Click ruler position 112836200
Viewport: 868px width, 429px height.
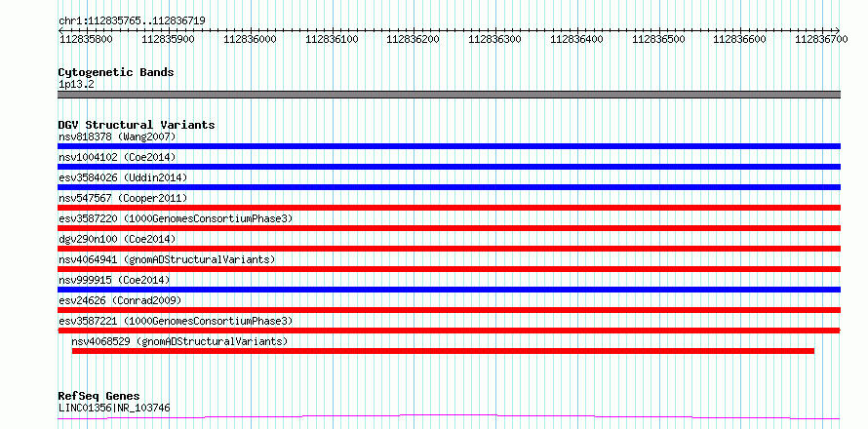pyautogui.click(x=413, y=39)
